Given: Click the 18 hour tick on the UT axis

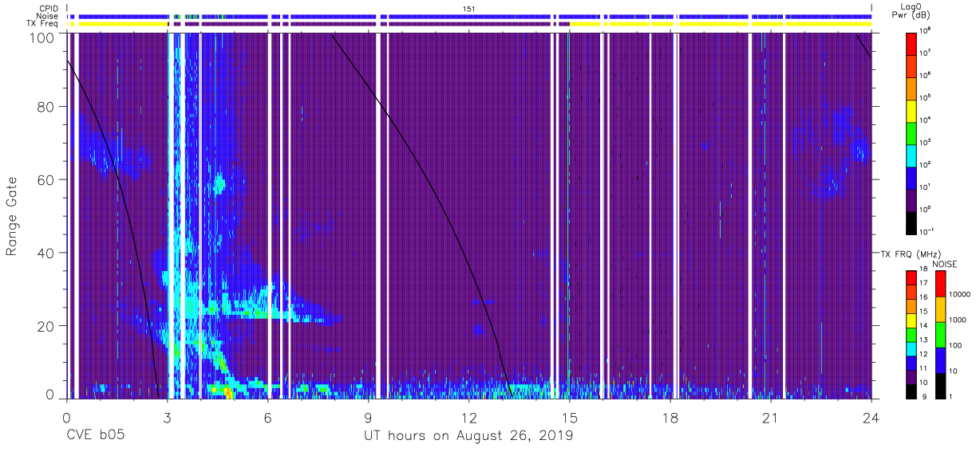Looking at the screenshot, I should click(670, 418).
